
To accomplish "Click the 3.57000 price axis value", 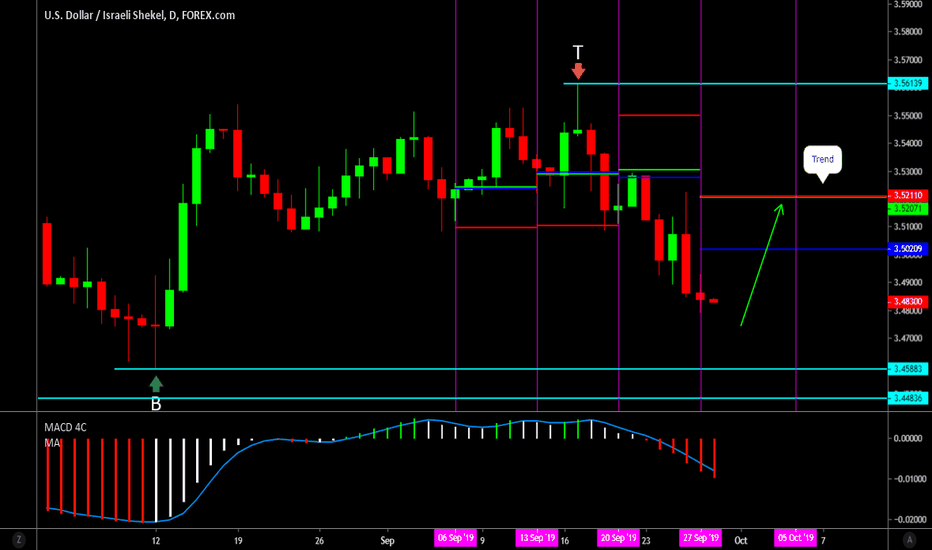I will tap(908, 60).
